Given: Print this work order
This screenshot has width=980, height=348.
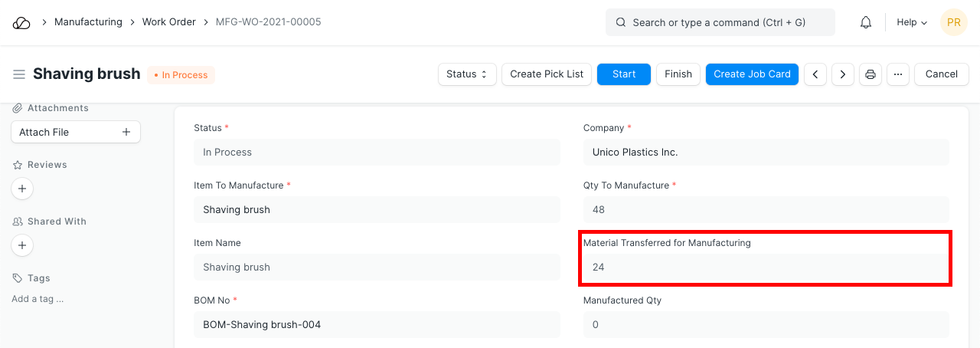Looking at the screenshot, I should (871, 74).
